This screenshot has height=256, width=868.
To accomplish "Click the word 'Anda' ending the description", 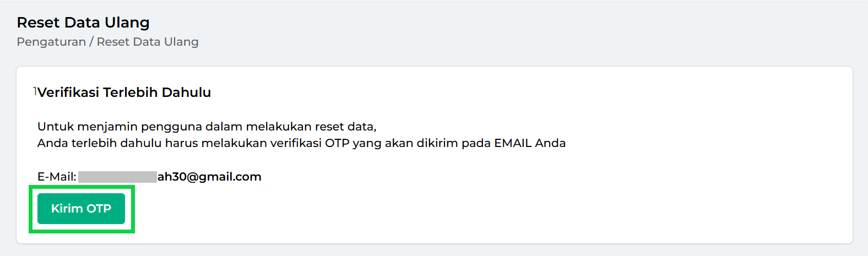I will click(550, 143).
